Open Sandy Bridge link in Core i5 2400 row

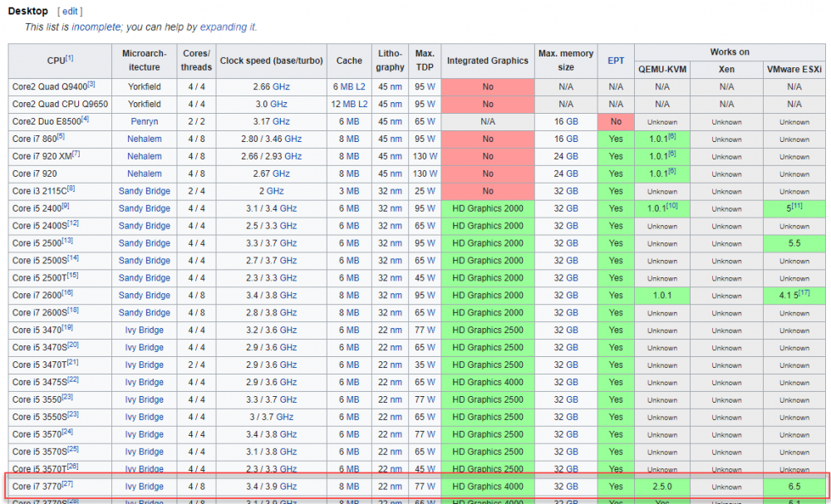[x=144, y=208]
